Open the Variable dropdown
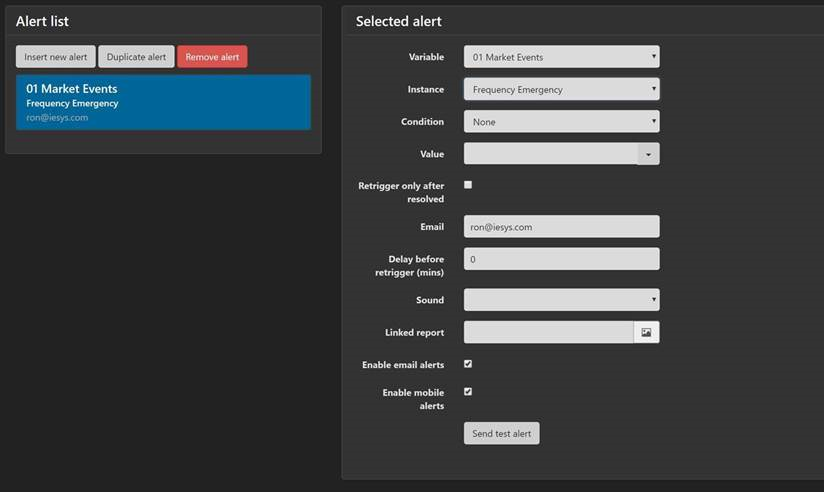Image resolution: width=824 pixels, height=492 pixels. 561,57
